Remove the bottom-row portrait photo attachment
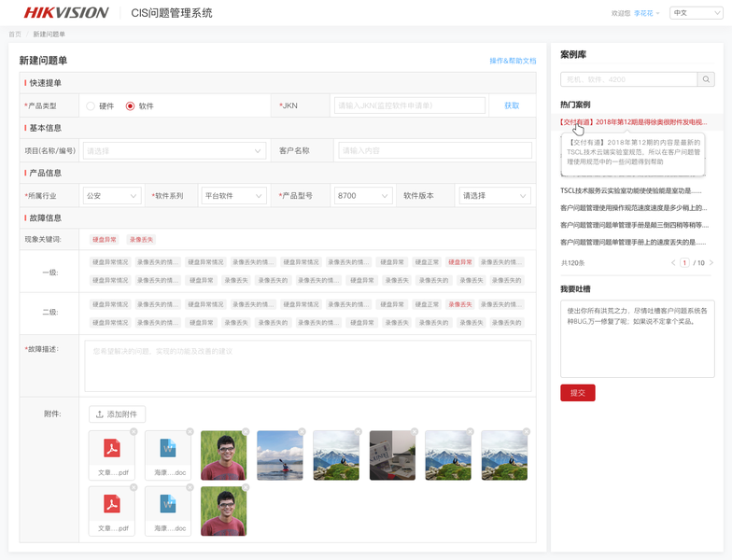 click(246, 487)
